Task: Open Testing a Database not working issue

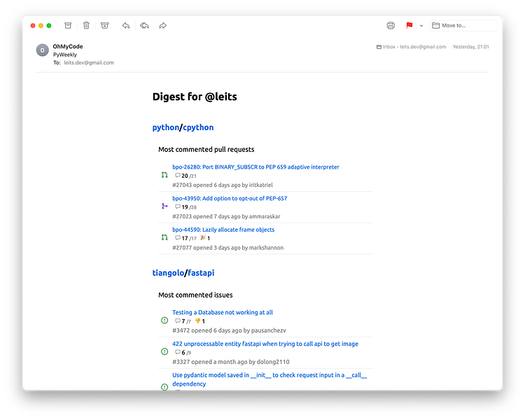Action: [223, 312]
